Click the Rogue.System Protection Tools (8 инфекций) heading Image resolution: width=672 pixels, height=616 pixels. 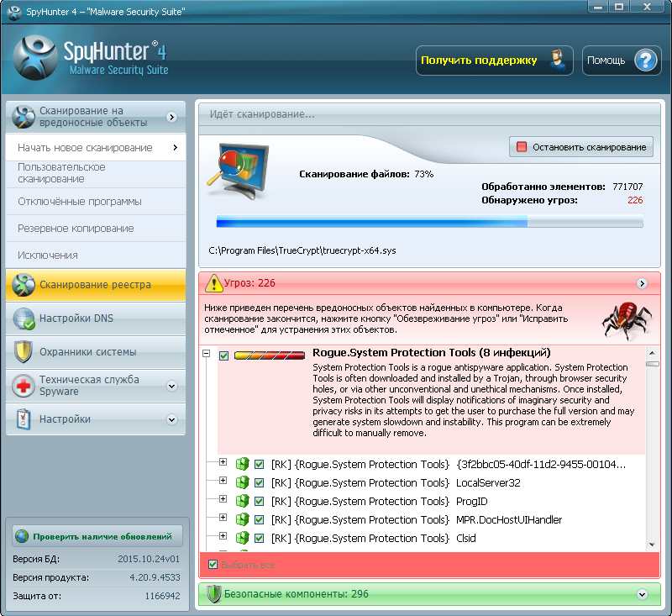pyautogui.click(x=432, y=353)
